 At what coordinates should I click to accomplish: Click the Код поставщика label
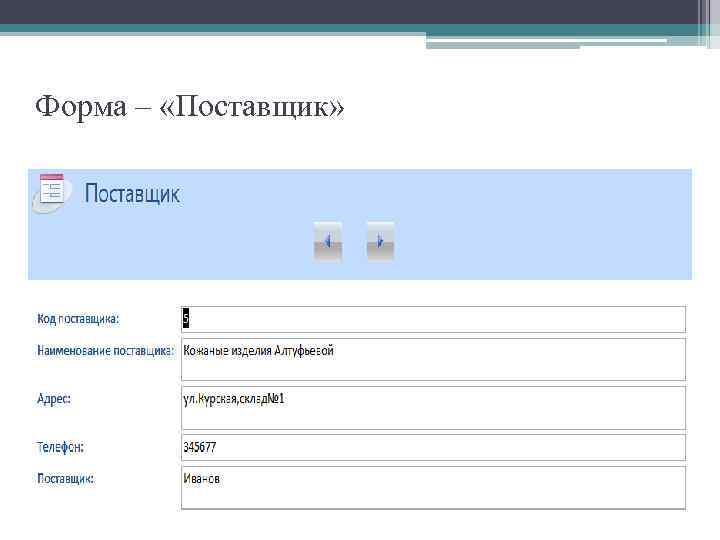tap(78, 319)
